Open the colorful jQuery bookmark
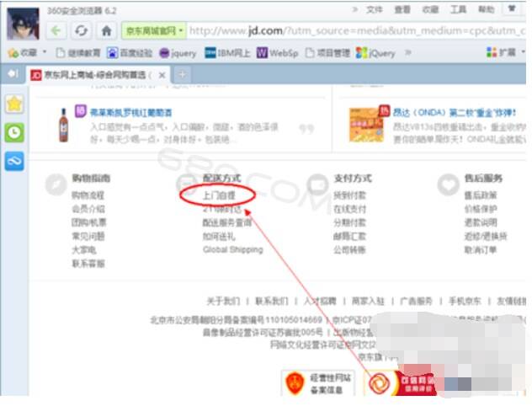The height and width of the screenshot is (406, 532). point(375,53)
